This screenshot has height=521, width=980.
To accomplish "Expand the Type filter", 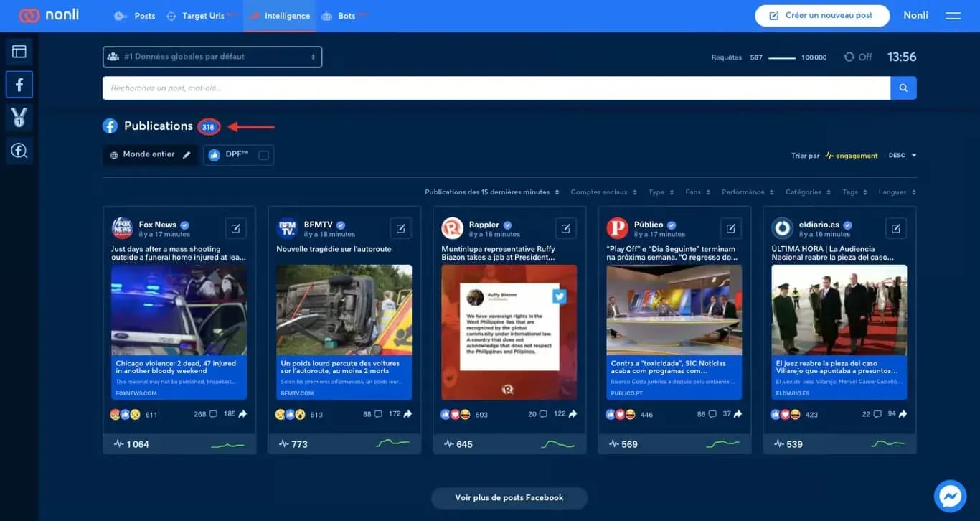I will [661, 192].
